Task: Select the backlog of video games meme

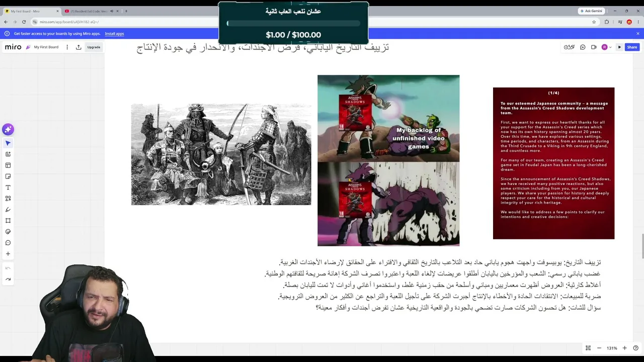Action: coord(388,160)
